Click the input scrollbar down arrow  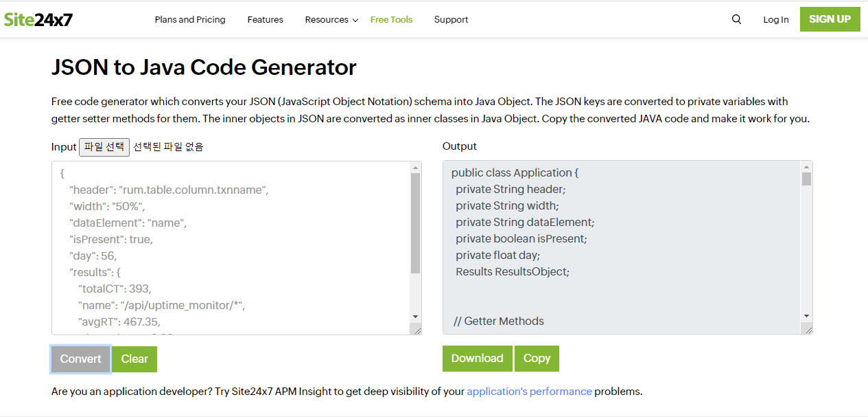tap(416, 316)
